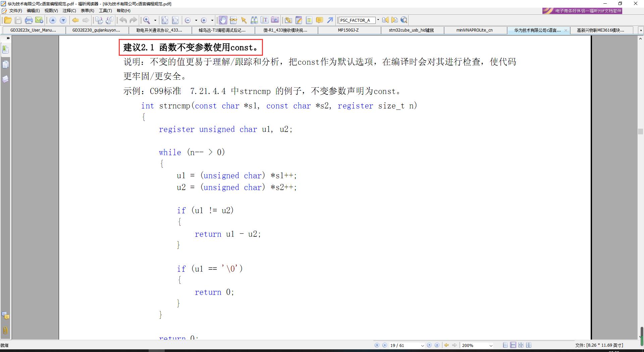
Task: Click the binoculars Find icon
Action: coord(254,20)
